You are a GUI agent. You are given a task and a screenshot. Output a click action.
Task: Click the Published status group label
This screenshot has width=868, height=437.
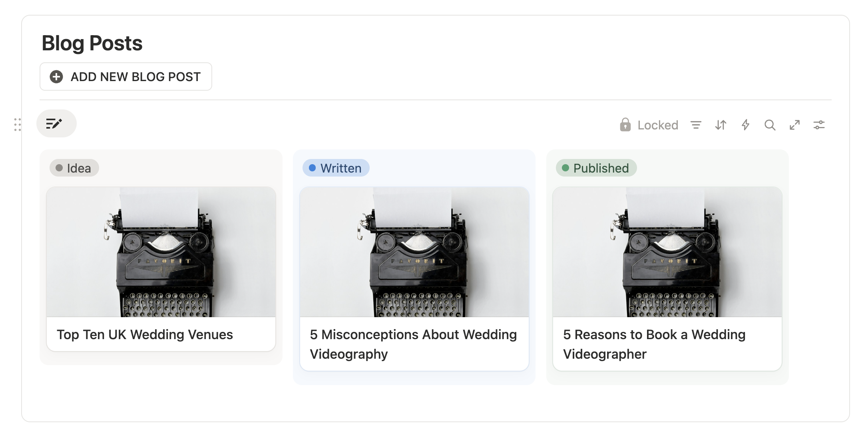pos(596,168)
